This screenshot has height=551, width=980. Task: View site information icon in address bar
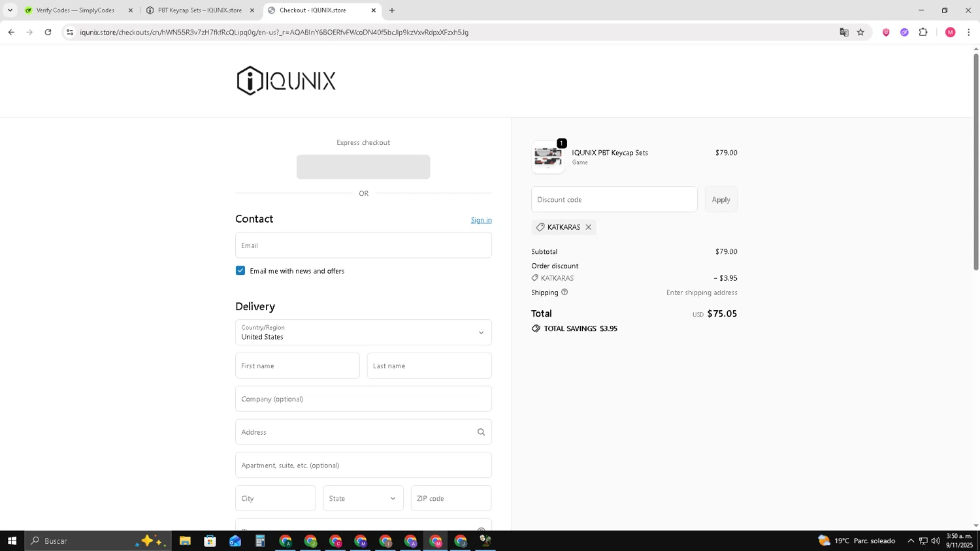[70, 32]
